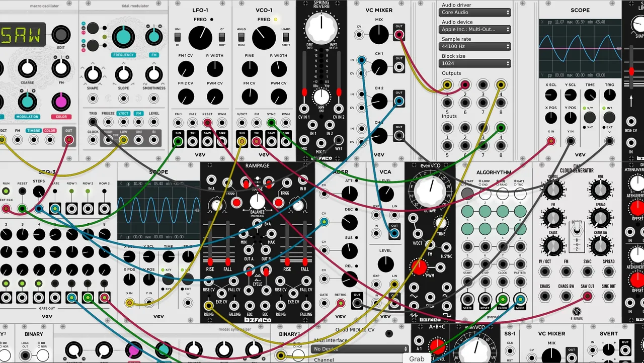This screenshot has height=363, width=644.
Task: Click the Cloud Generator SINE OUT jack
Action: [609, 297]
